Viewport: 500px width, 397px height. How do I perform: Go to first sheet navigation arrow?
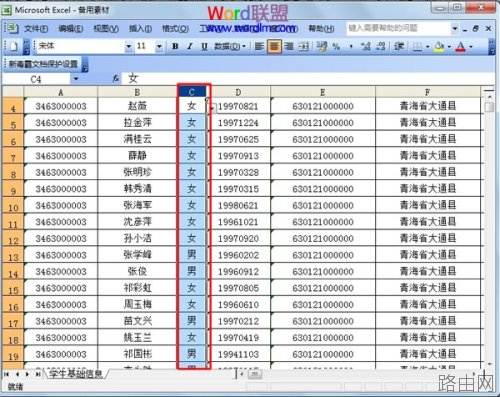[x=6, y=374]
